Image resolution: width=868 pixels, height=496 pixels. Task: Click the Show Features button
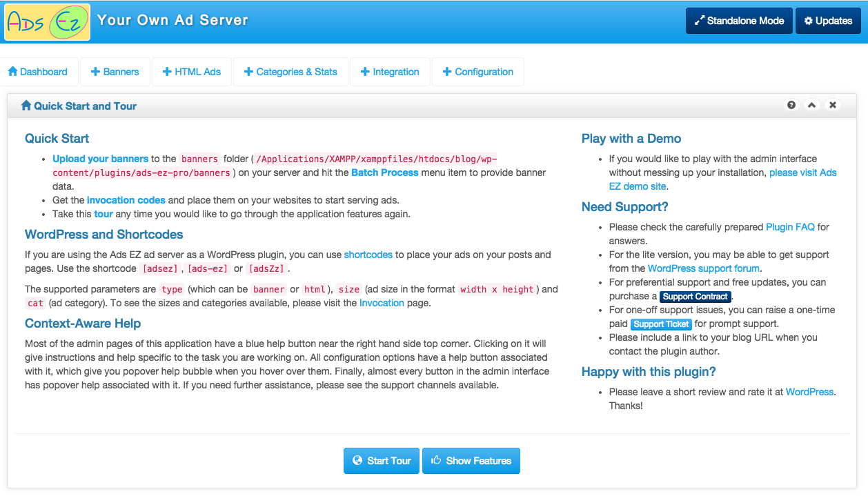click(471, 461)
